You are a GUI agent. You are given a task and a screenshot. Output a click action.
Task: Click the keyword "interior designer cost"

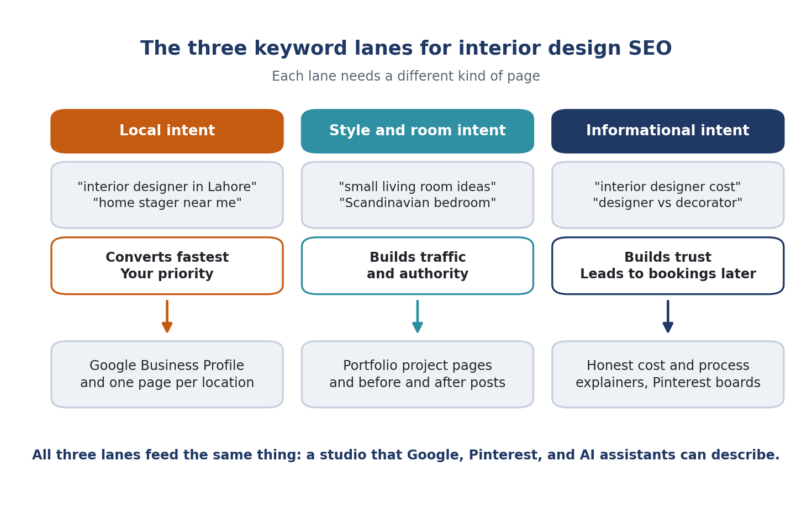[x=668, y=187]
